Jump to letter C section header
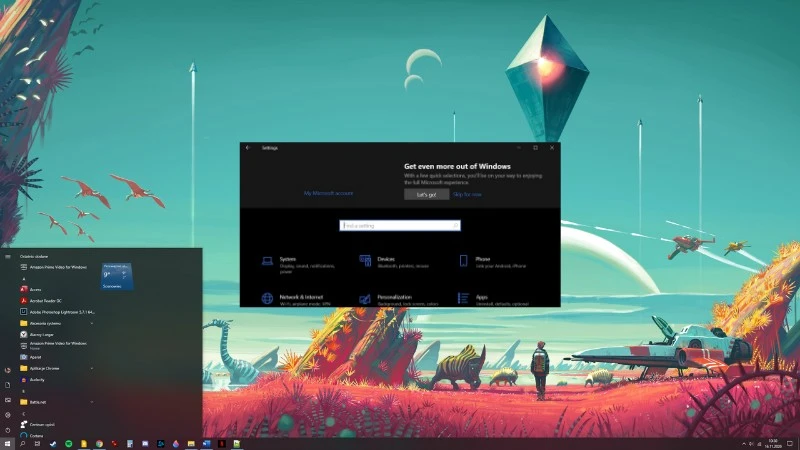Image resolution: width=800 pixels, height=450 pixels. click(23, 413)
